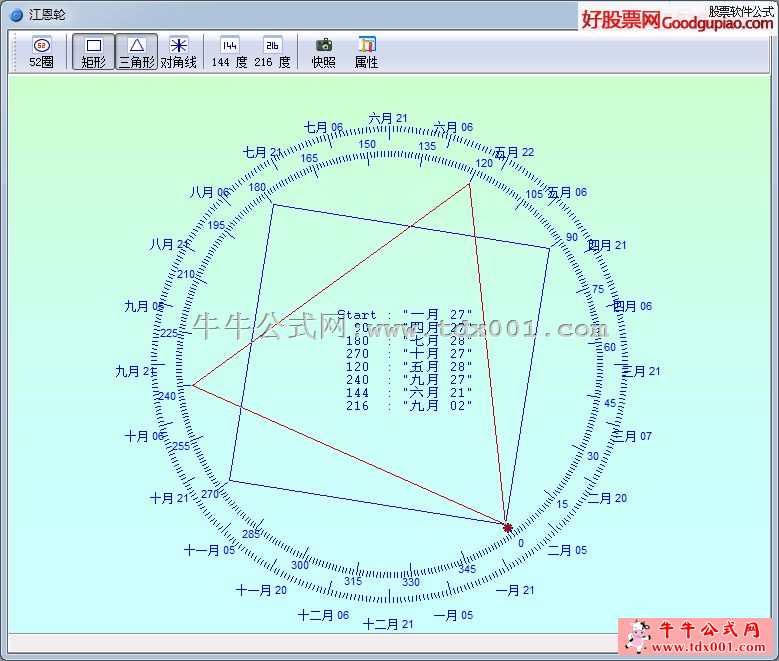Image resolution: width=779 pixels, height=661 pixels.
Task: Click the 一月 21 date label
Action: [515, 590]
